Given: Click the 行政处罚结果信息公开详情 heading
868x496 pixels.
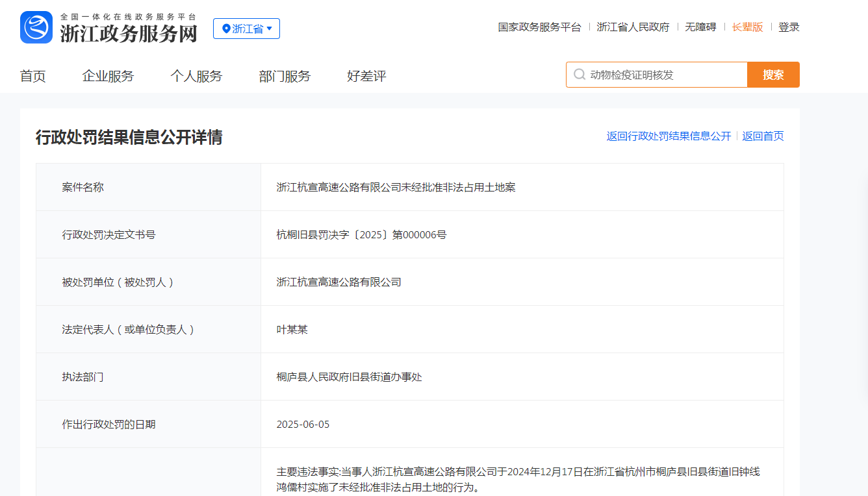Looking at the screenshot, I should pyautogui.click(x=129, y=137).
